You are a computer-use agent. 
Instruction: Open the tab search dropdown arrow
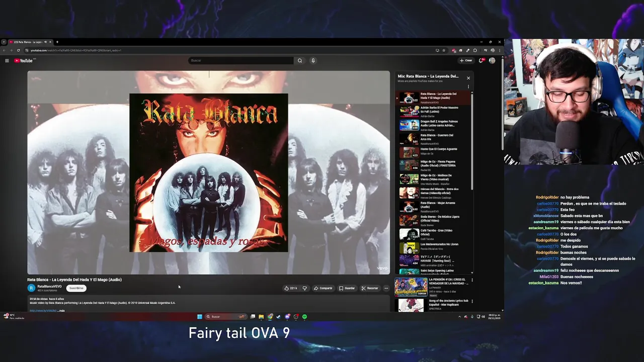coord(4,42)
